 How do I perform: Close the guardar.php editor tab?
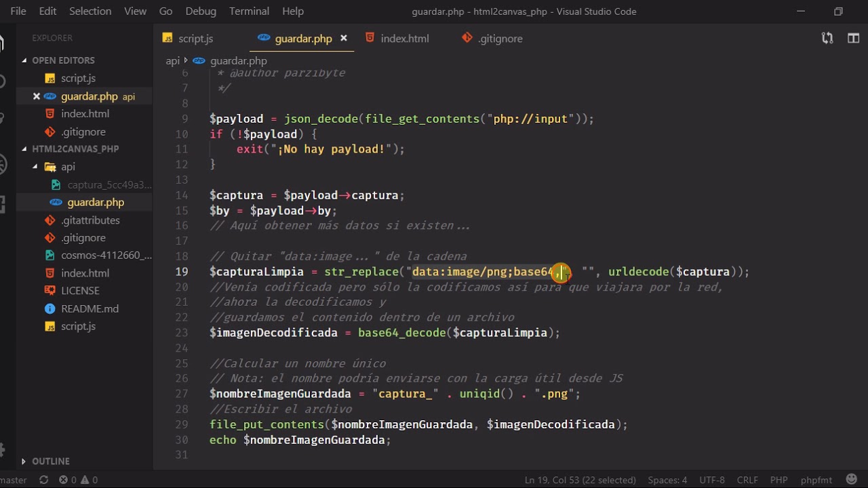tap(344, 39)
